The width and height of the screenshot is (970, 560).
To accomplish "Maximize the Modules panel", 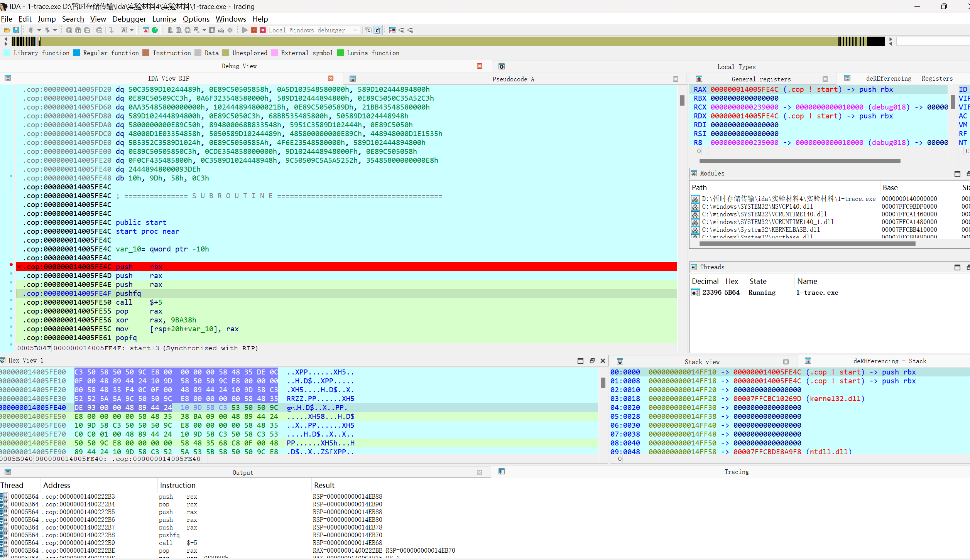I will coord(957,174).
